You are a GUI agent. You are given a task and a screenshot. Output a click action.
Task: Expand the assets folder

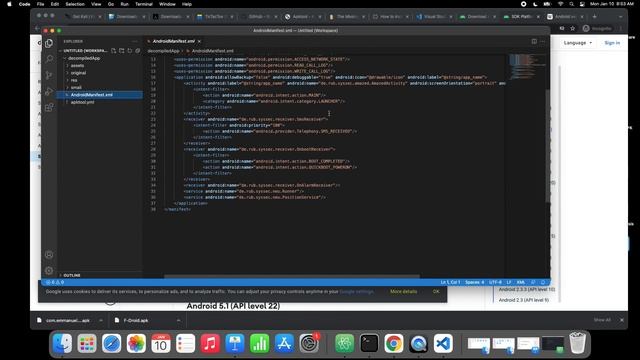pyautogui.click(x=77, y=66)
